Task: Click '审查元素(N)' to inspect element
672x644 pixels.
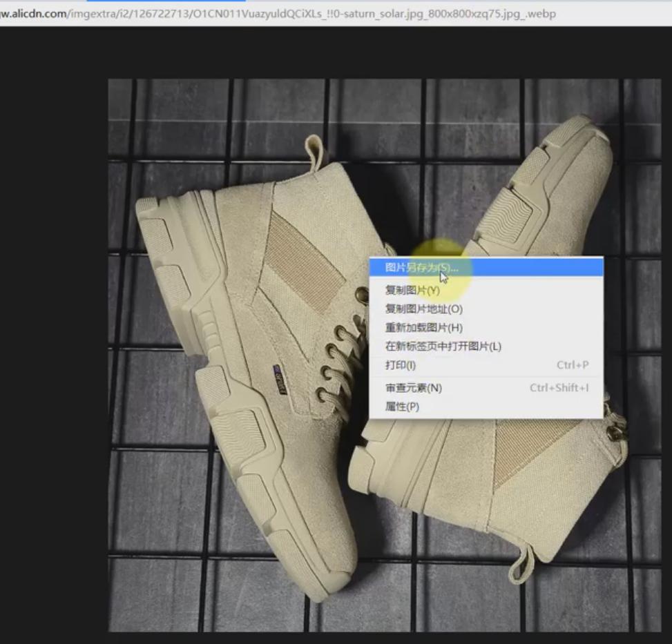Action: click(486, 388)
